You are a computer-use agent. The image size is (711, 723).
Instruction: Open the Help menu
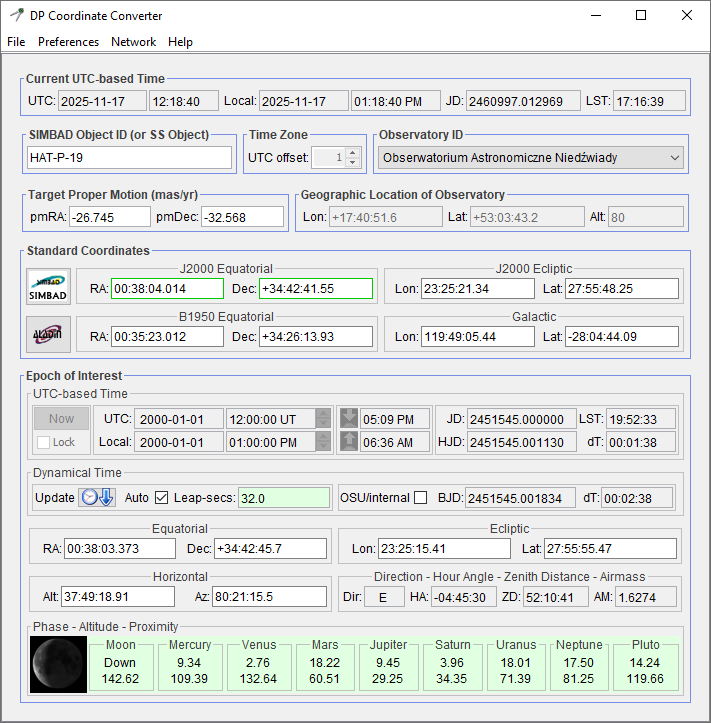[180, 42]
